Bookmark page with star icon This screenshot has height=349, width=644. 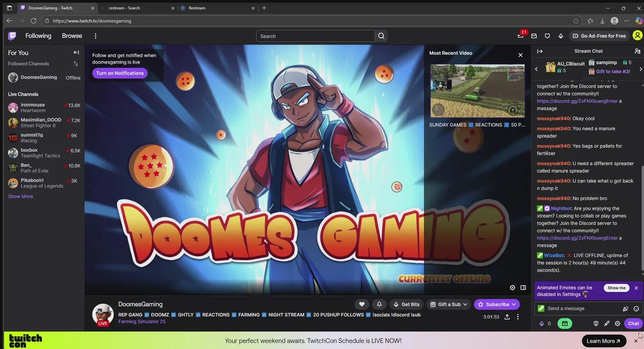[x=576, y=21]
